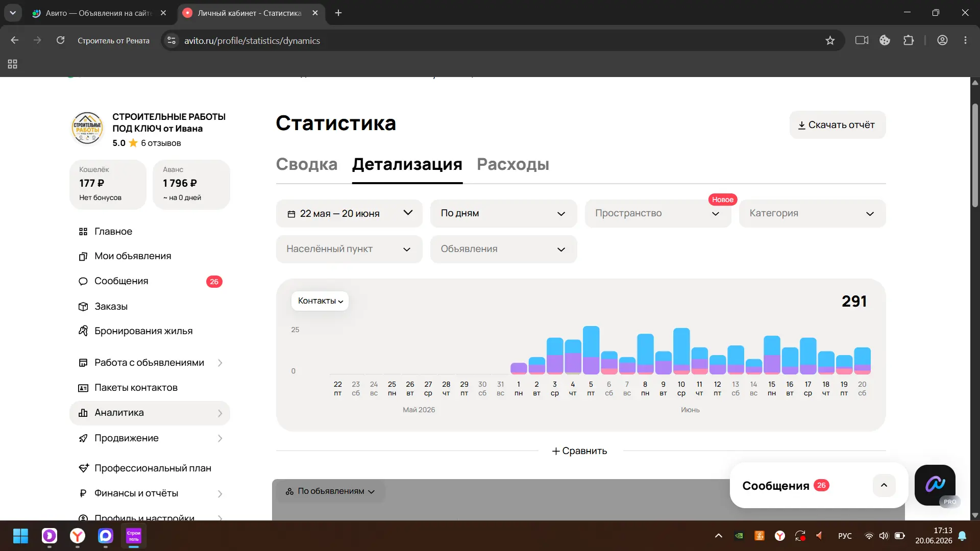Bookmark this page with the star icon
This screenshot has width=980, height=551.
(x=830, y=40)
